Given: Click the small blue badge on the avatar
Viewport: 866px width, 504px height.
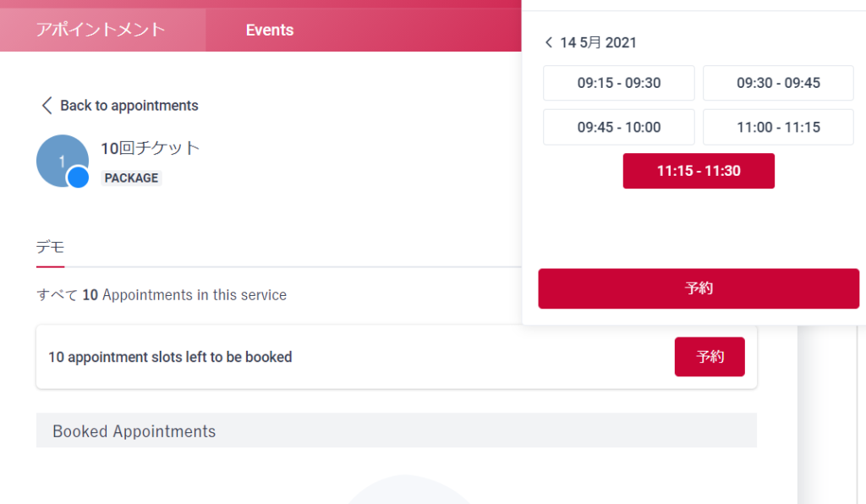Looking at the screenshot, I should point(78,178).
